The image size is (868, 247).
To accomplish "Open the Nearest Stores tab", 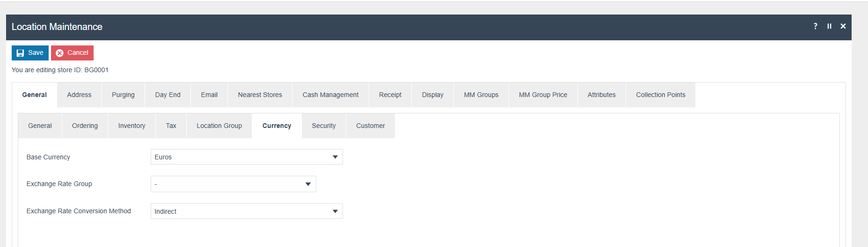I will pos(260,95).
